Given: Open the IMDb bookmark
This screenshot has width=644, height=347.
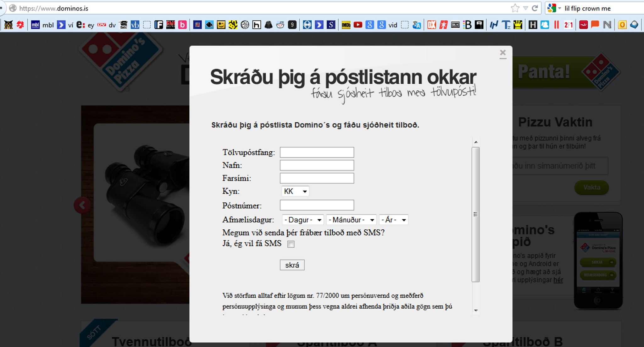Looking at the screenshot, I should [346, 25].
